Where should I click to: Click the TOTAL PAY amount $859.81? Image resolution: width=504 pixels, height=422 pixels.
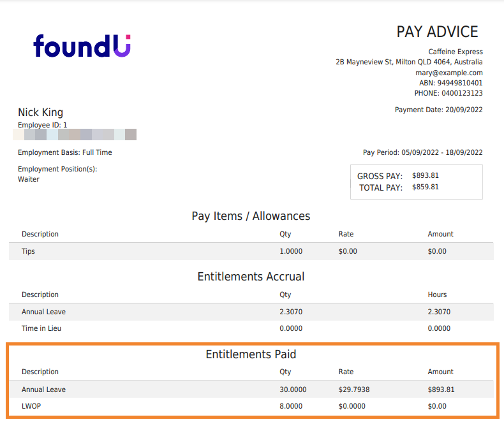point(426,187)
